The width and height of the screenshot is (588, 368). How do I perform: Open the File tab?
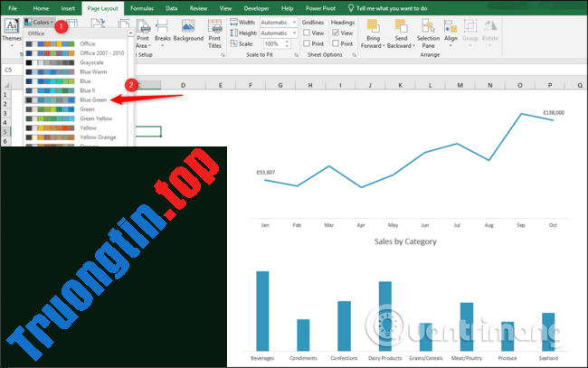(x=13, y=8)
